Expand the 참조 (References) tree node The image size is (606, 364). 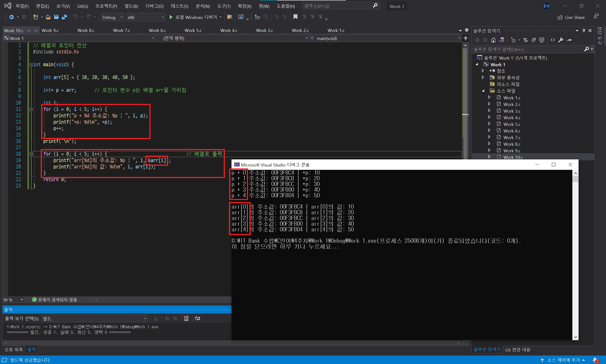(x=483, y=71)
